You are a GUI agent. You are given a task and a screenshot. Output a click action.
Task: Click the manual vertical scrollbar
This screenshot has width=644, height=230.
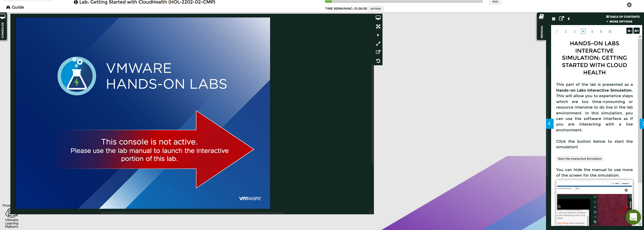pyautogui.click(x=640, y=111)
